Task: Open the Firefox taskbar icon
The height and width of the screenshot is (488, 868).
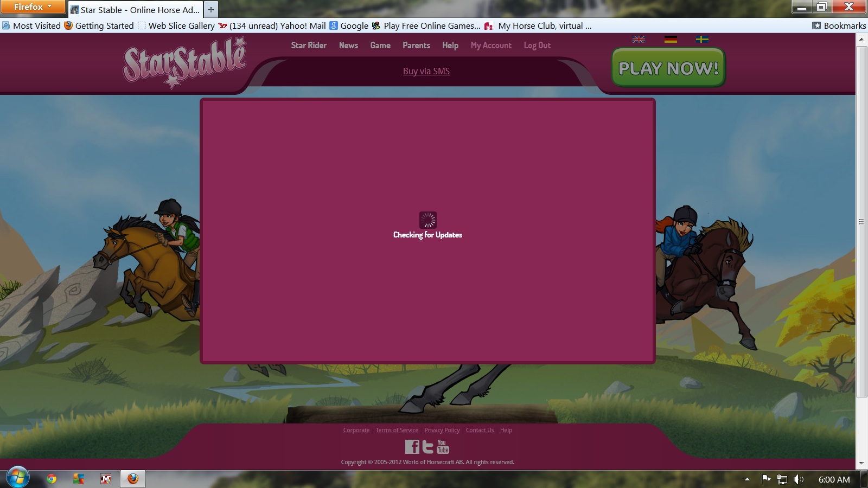Action: pyautogui.click(x=133, y=479)
